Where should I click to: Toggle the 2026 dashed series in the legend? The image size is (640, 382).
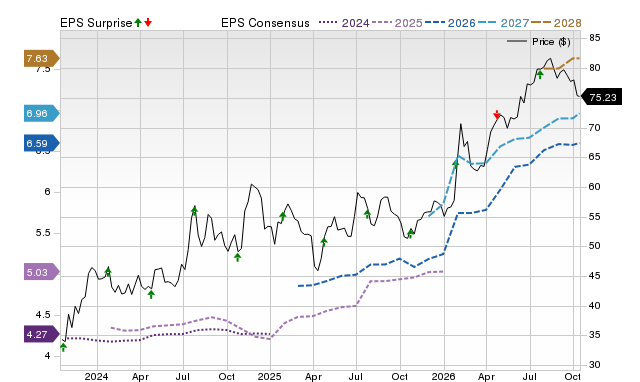[450, 23]
